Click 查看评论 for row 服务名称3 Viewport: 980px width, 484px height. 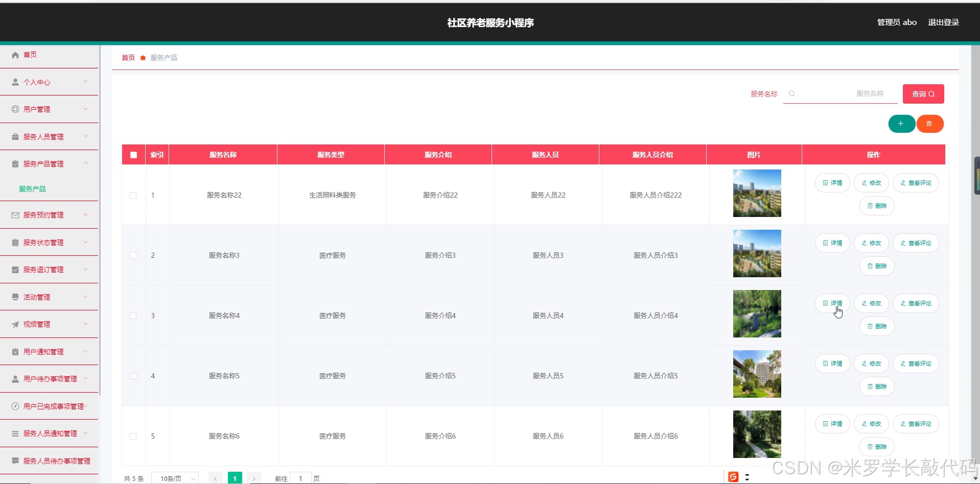tap(916, 243)
